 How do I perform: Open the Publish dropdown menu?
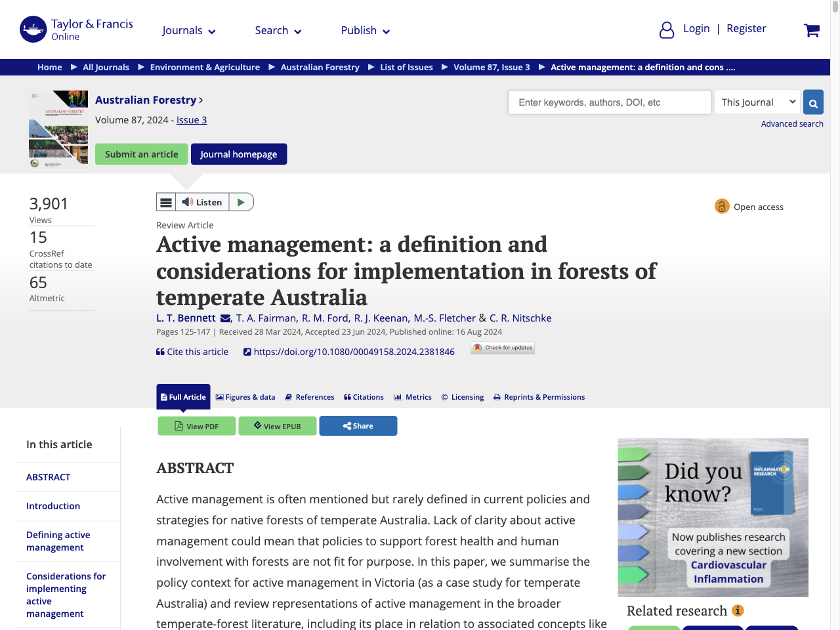pyautogui.click(x=365, y=30)
